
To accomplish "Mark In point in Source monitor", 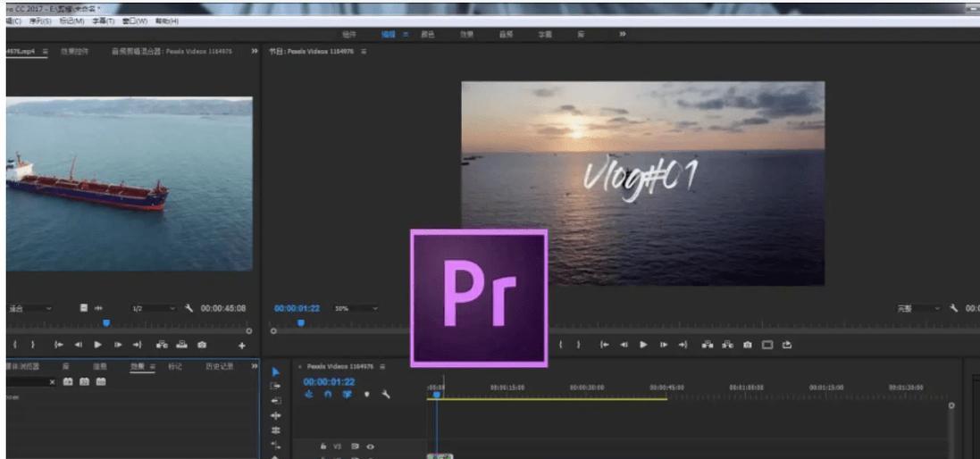I will click(x=15, y=345).
